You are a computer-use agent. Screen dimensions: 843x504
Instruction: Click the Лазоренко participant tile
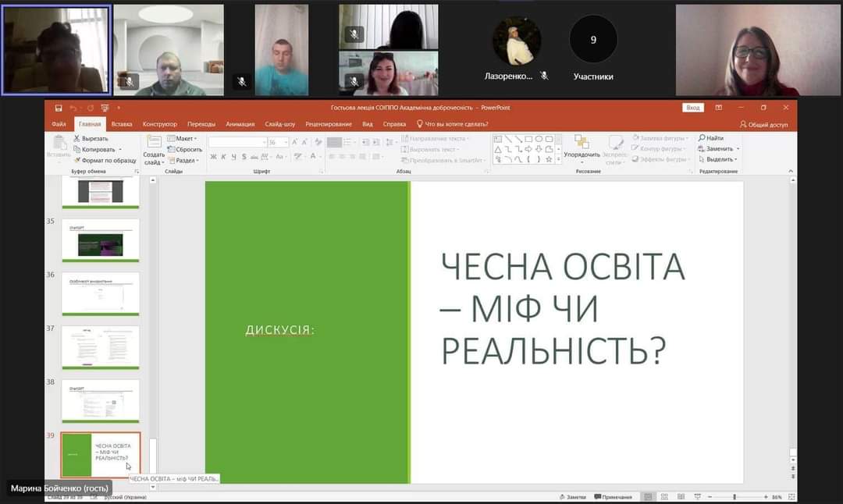pyautogui.click(x=517, y=48)
